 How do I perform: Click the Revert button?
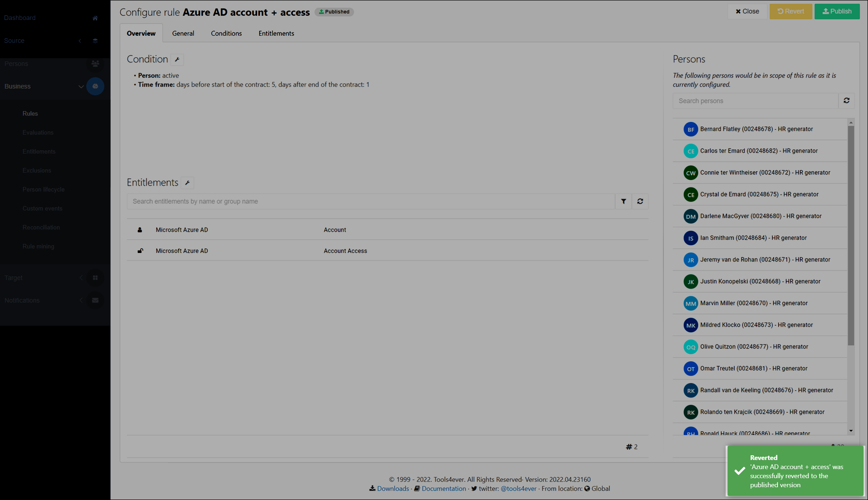790,11
